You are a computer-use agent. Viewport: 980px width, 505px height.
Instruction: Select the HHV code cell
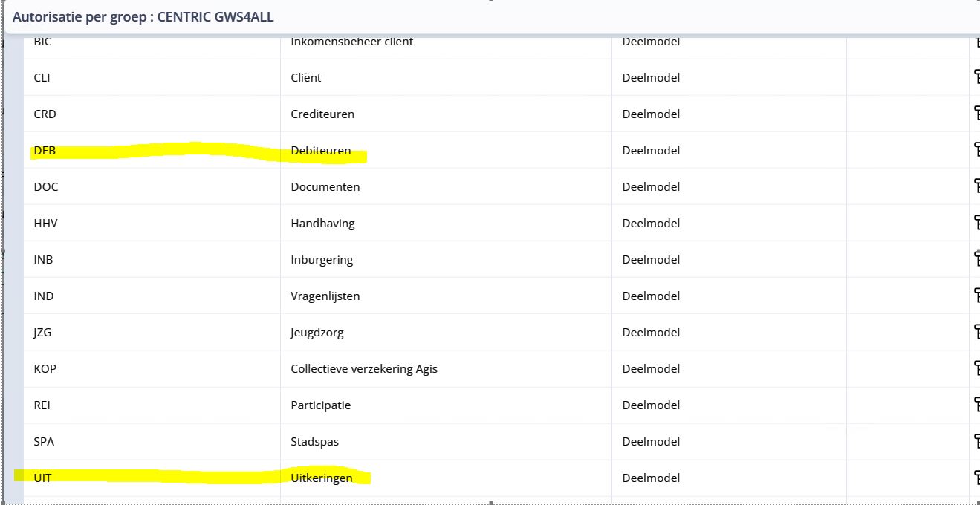click(x=152, y=223)
